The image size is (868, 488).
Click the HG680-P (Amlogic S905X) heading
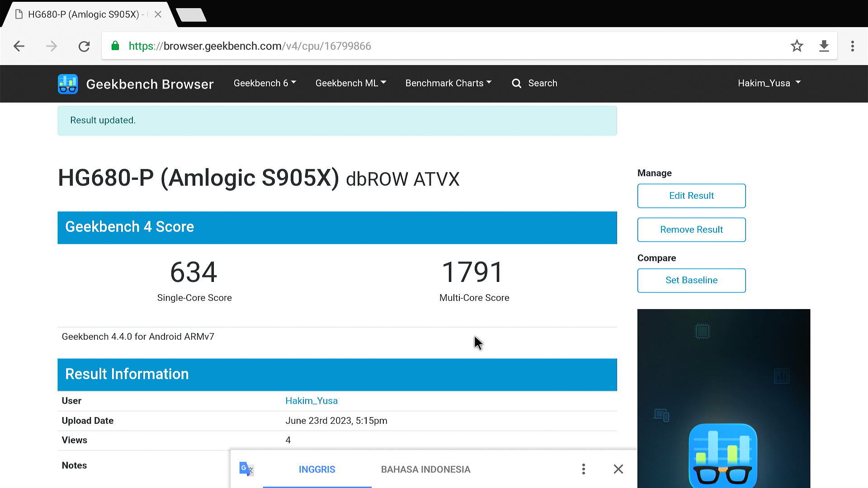point(198,178)
